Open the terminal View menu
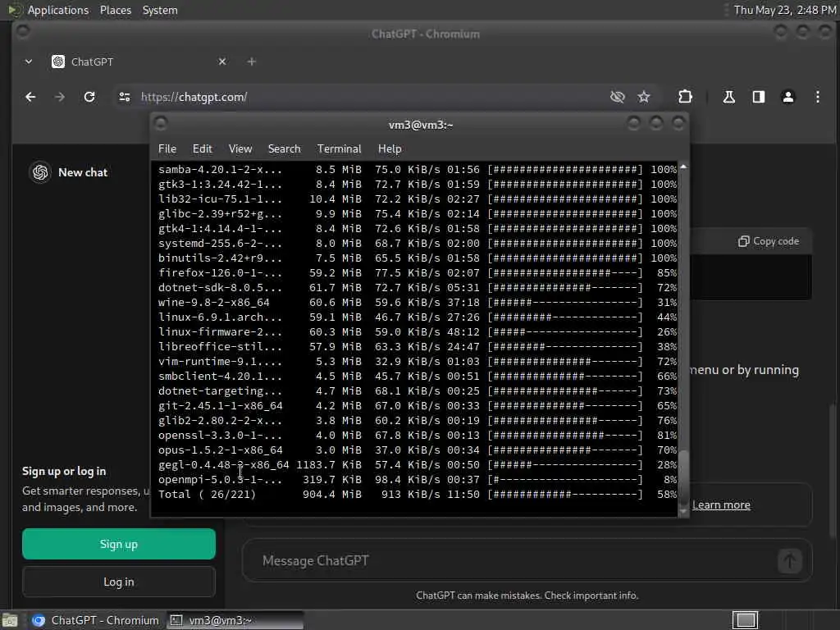Image resolution: width=840 pixels, height=630 pixels. pos(240,149)
